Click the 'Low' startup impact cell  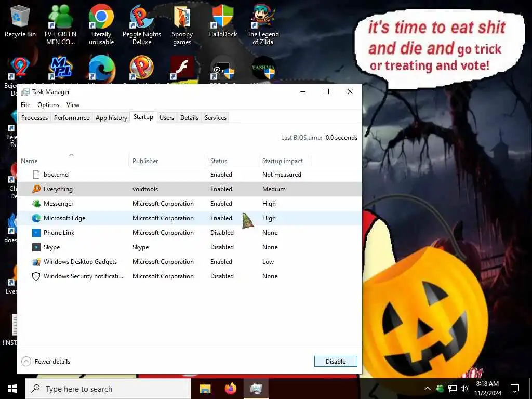tap(268, 262)
